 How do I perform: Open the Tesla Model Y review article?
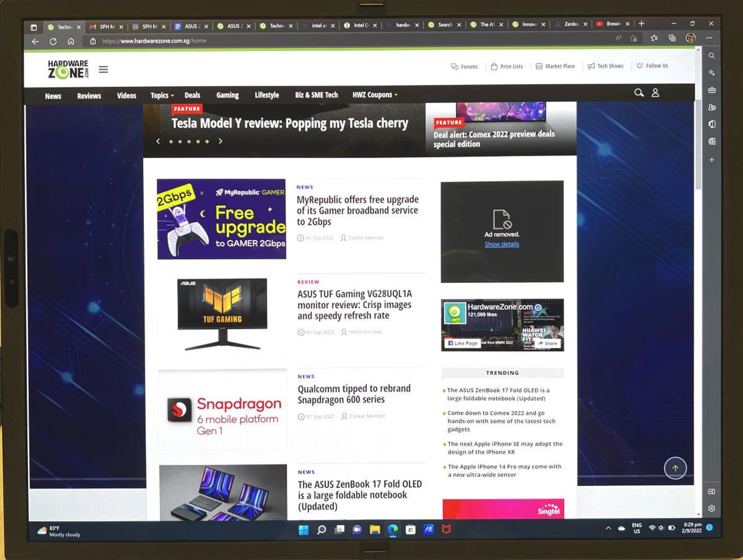290,123
